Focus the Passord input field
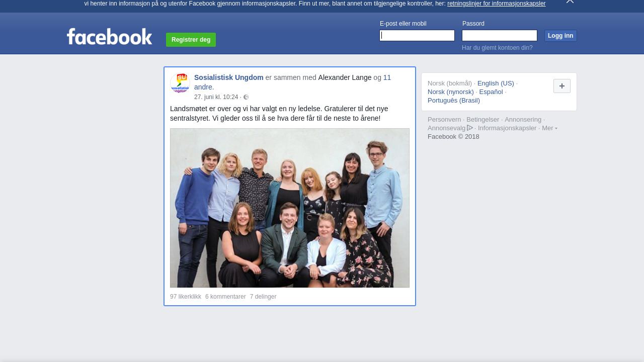Viewport: 644px width, 362px height. coord(500,35)
